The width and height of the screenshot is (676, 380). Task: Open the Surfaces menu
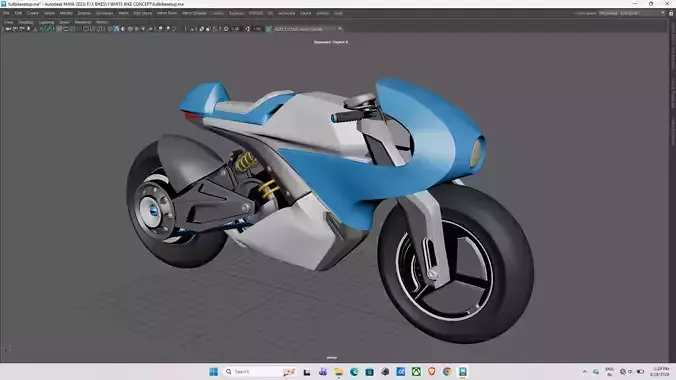pos(236,13)
